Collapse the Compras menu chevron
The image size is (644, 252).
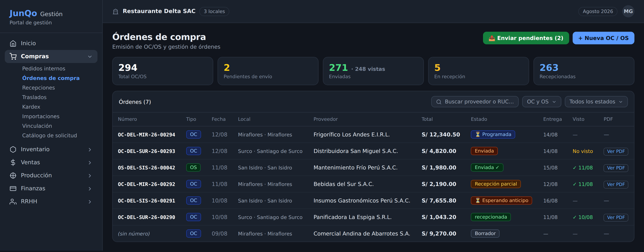point(90,57)
